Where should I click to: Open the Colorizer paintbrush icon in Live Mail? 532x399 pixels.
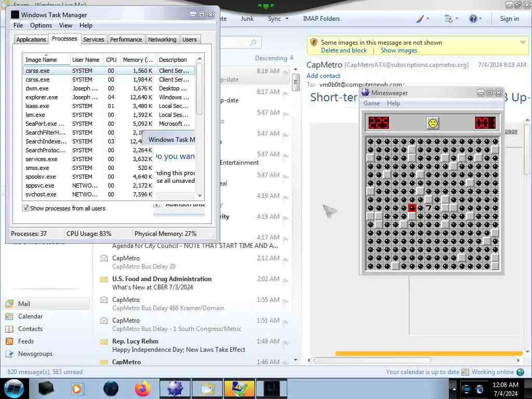[x=420, y=19]
